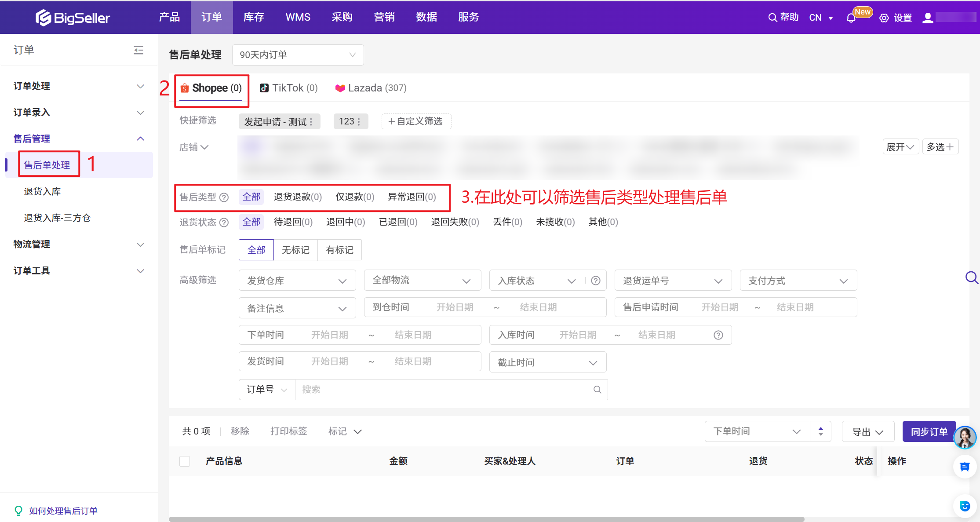Click 到仓时间 开始日期 field
This screenshot has height=522, width=980.
point(455,307)
